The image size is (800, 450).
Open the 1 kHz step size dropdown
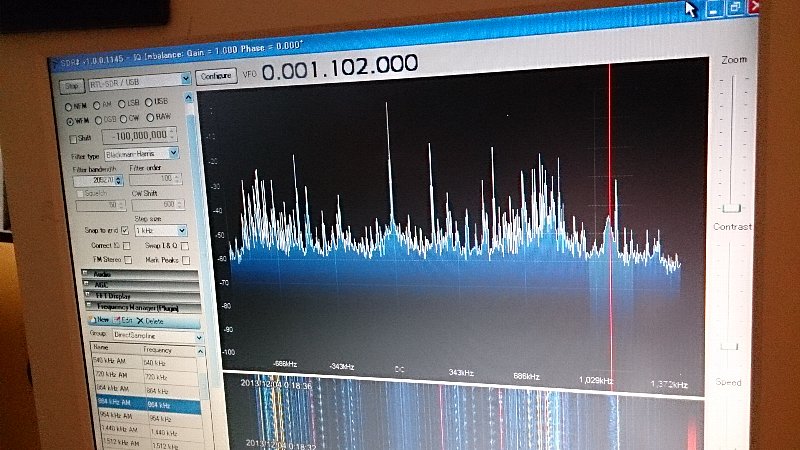182,231
